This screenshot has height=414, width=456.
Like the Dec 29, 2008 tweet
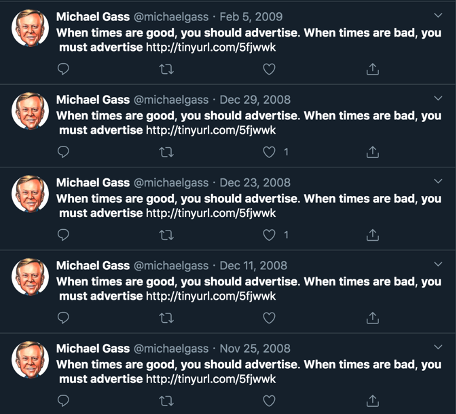pos(269,152)
